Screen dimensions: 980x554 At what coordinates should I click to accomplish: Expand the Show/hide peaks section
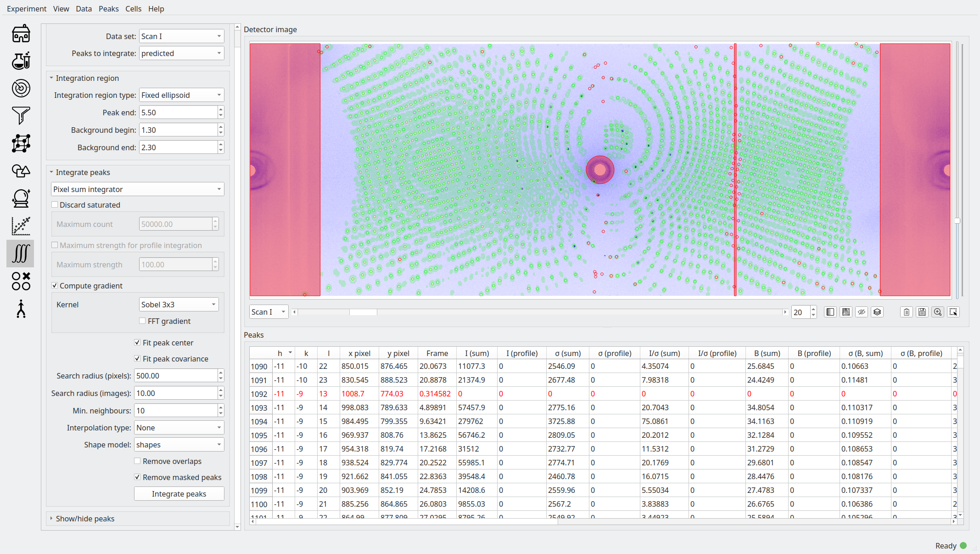coord(85,519)
